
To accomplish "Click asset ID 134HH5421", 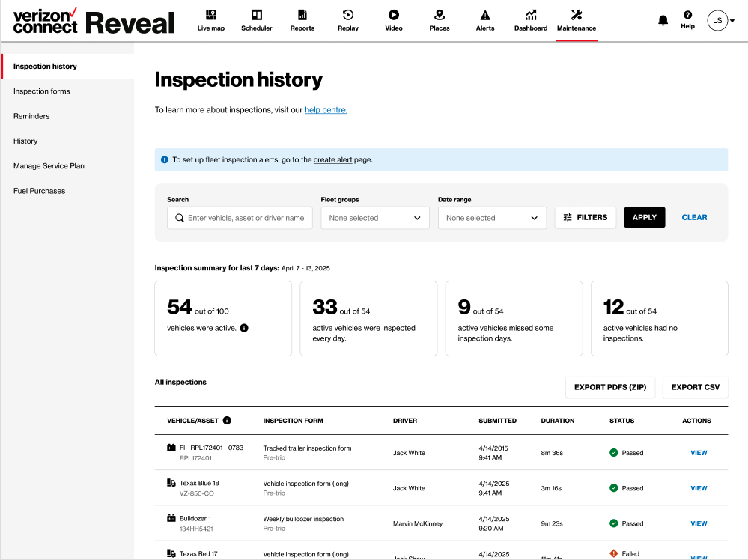I will [x=196, y=529].
